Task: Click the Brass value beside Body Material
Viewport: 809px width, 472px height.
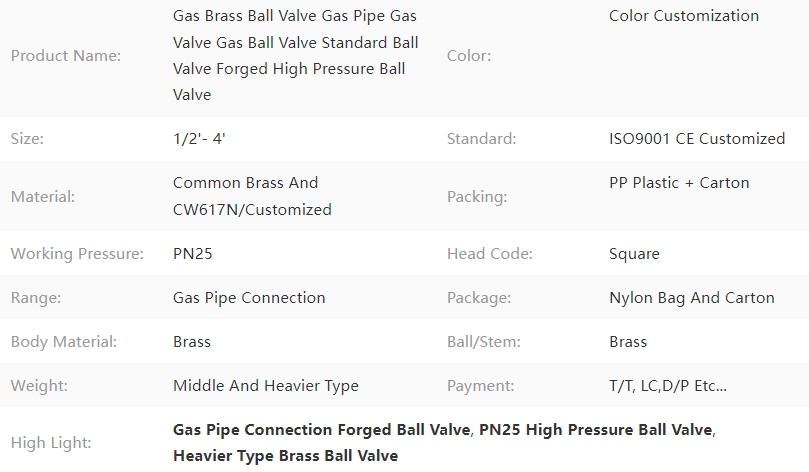Action: tap(192, 342)
